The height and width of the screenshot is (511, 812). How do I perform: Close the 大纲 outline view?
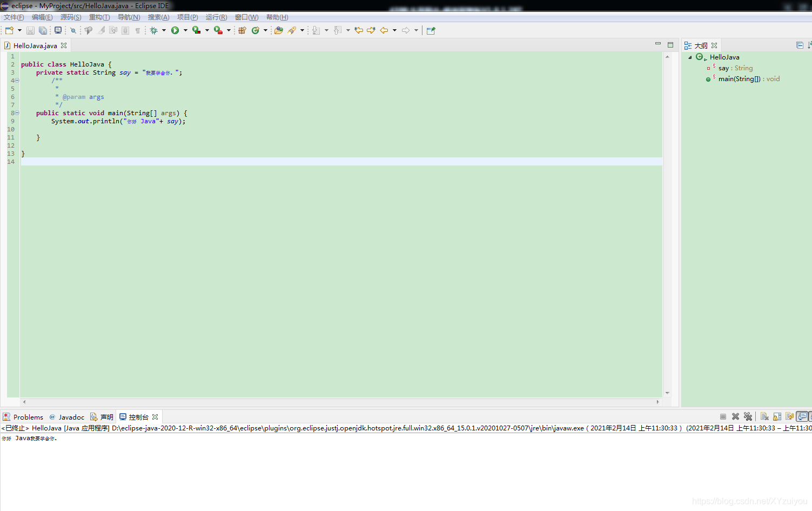click(714, 45)
